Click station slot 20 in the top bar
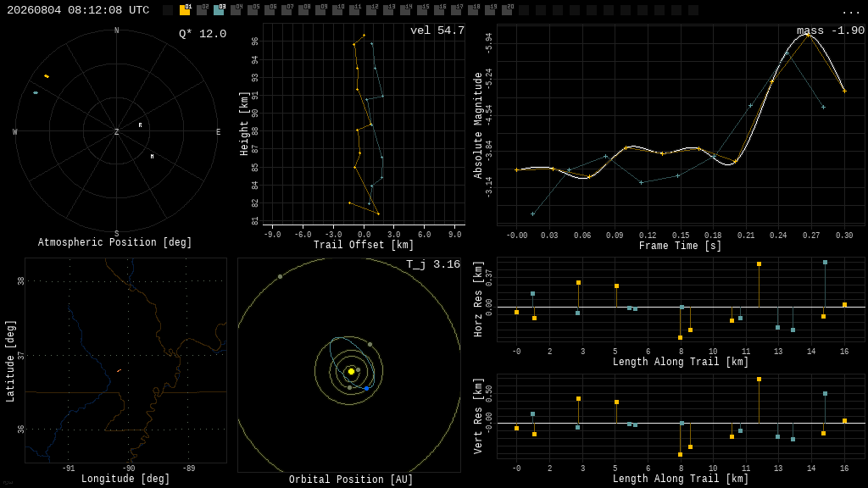 tap(507, 9)
